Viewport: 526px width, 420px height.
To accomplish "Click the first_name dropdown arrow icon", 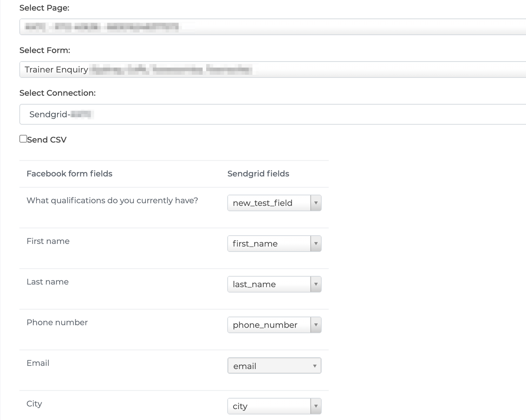I will (x=316, y=243).
